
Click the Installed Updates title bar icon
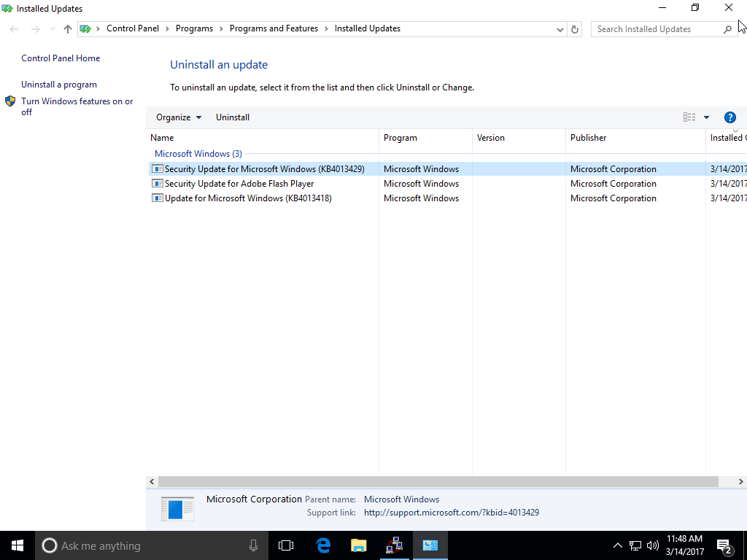click(x=7, y=9)
